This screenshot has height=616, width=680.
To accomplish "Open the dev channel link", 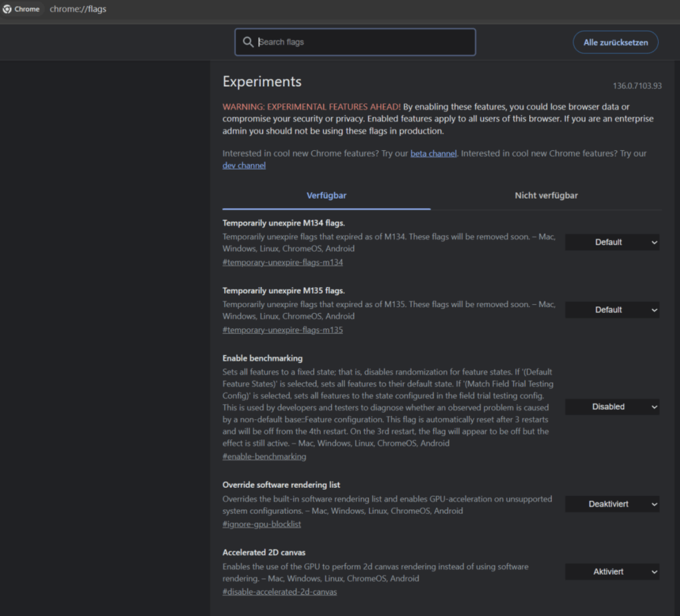I will 244,165.
